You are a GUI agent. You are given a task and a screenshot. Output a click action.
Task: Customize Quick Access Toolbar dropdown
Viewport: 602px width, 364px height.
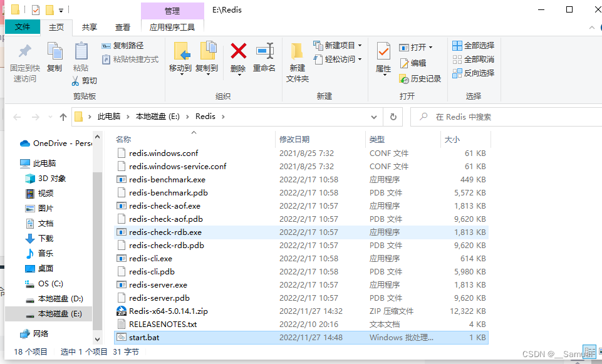coord(61,11)
